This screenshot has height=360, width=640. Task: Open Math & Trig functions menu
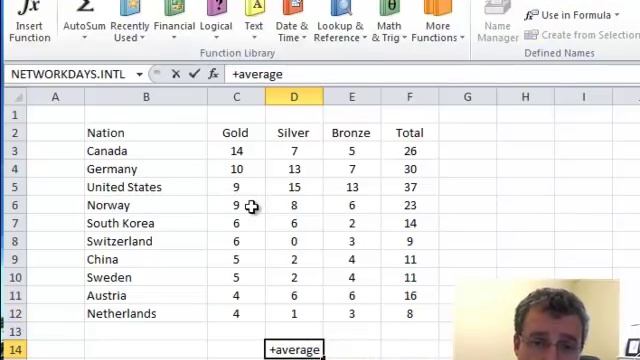389,21
